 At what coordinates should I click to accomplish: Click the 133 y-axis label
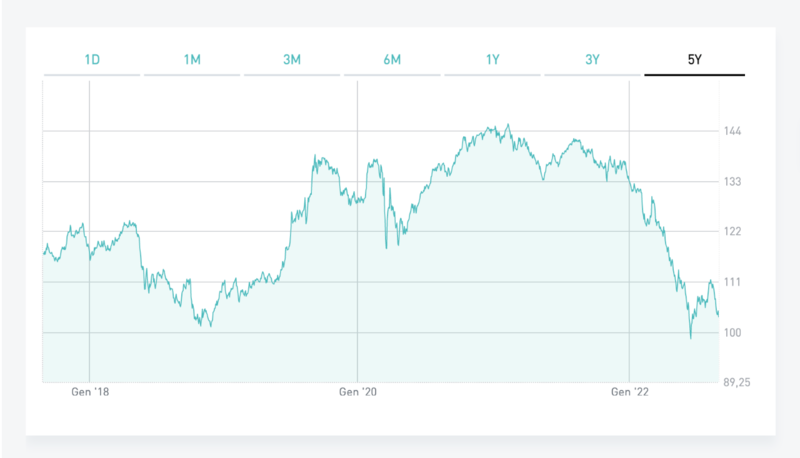tap(731, 182)
